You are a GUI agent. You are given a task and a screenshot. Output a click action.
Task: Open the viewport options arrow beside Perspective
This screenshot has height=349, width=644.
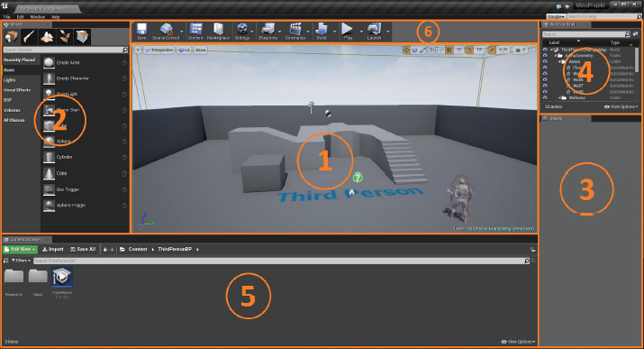[138, 51]
